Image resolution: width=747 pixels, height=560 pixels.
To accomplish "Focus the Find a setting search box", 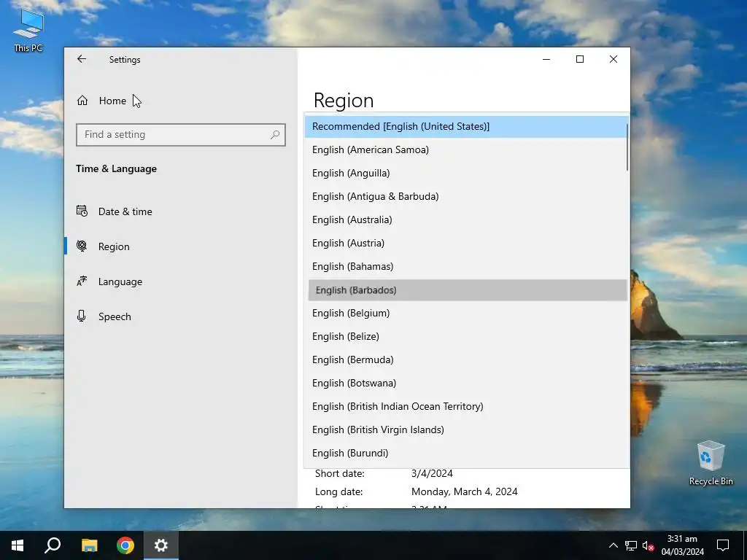I will tap(181, 135).
